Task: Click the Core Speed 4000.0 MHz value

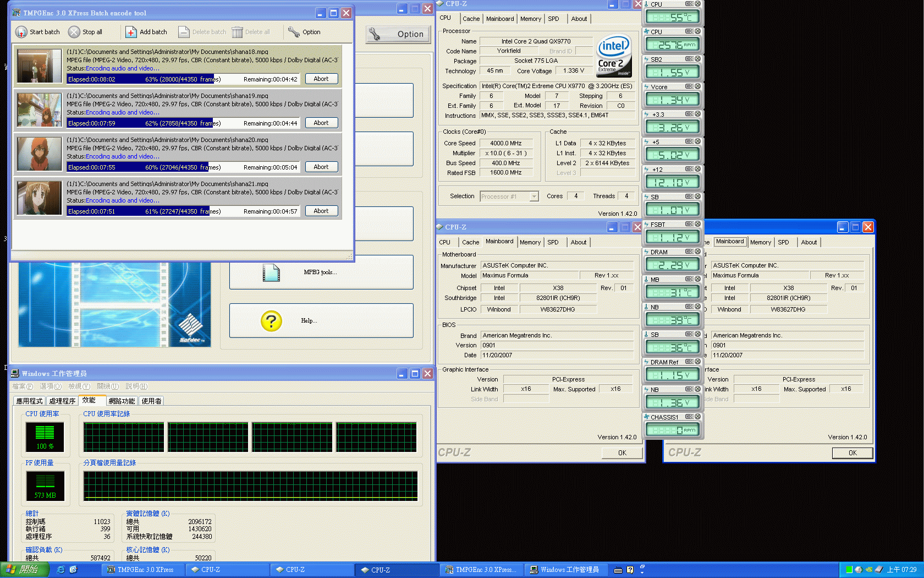Action: tap(505, 143)
